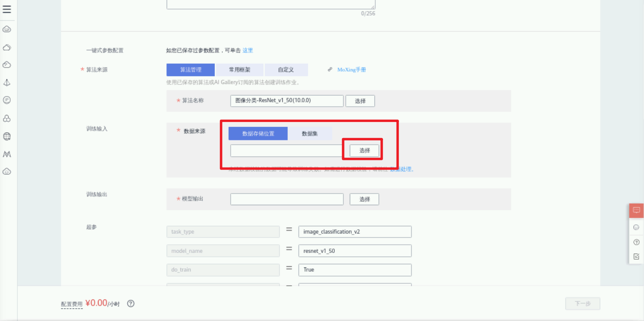Click the image_classification_v2 value field
This screenshot has width=644, height=321.
click(x=355, y=232)
